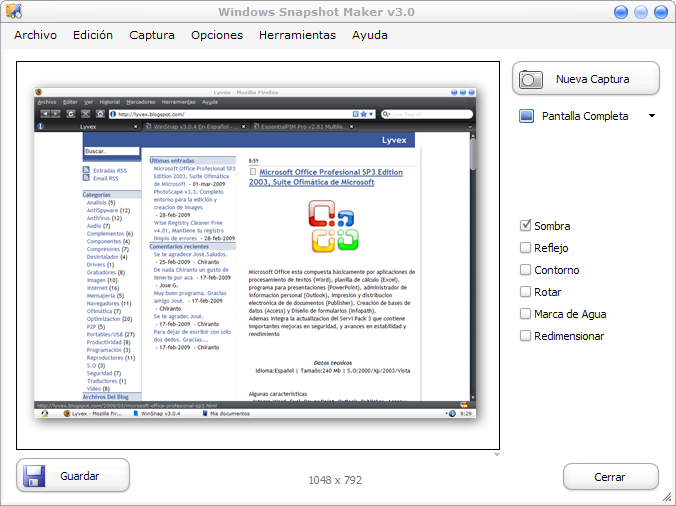Open the Herramientas menu

pyautogui.click(x=297, y=35)
